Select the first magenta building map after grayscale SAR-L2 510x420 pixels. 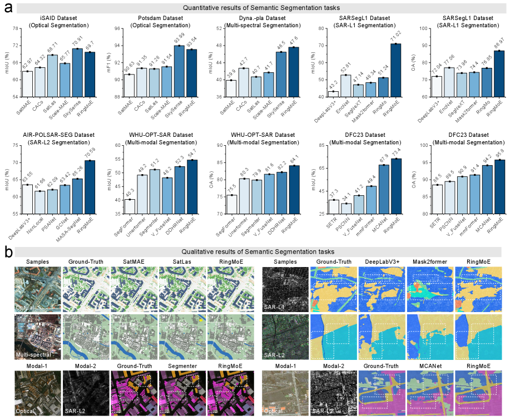(x=134, y=393)
